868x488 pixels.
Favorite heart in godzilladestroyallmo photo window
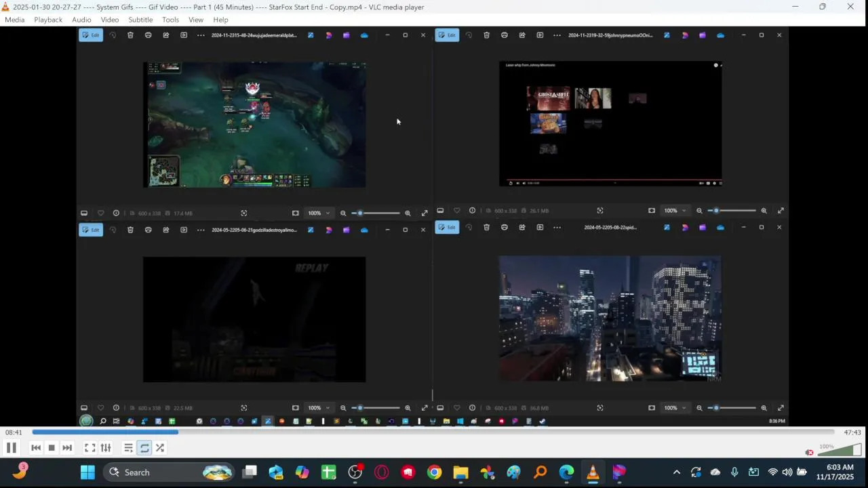click(101, 408)
